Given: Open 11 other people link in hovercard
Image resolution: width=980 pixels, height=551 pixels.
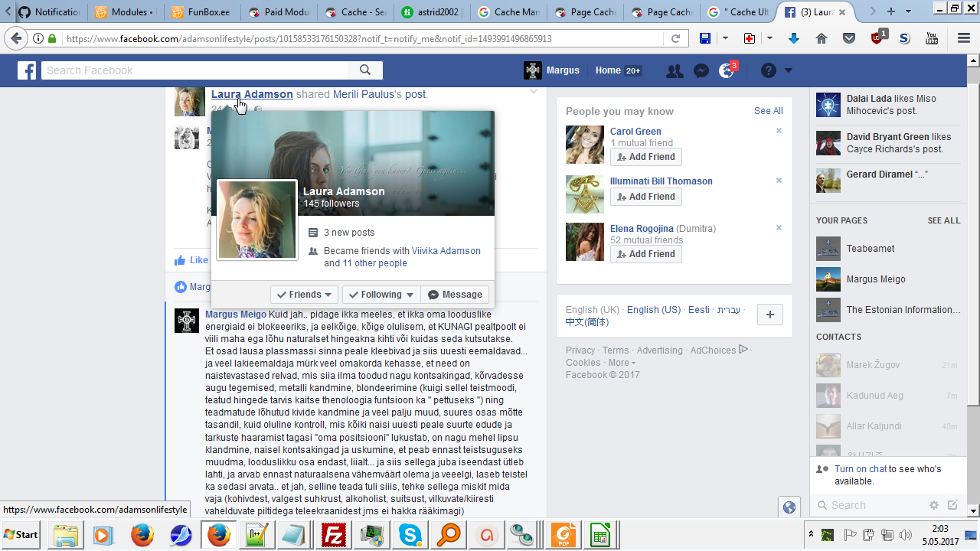Looking at the screenshot, I should (375, 263).
